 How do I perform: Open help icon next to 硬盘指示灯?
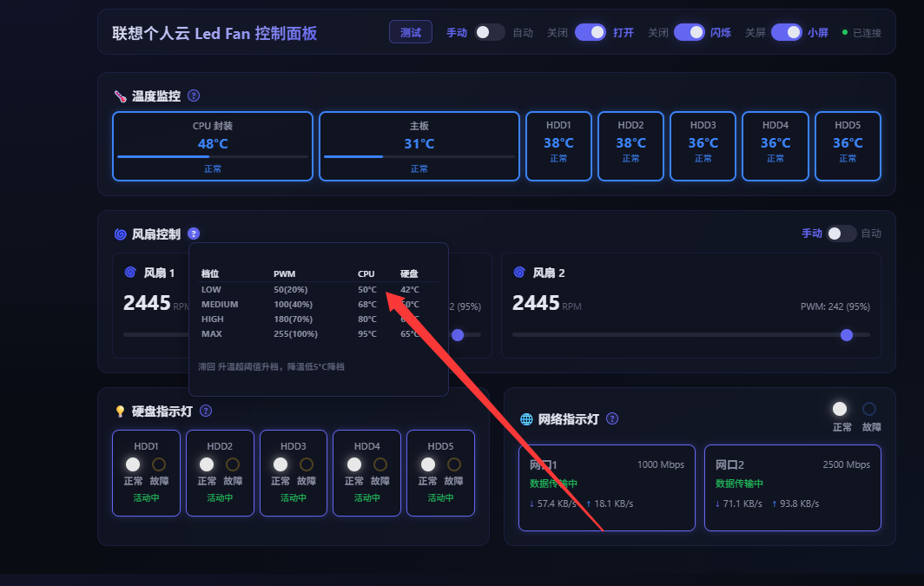click(x=206, y=411)
